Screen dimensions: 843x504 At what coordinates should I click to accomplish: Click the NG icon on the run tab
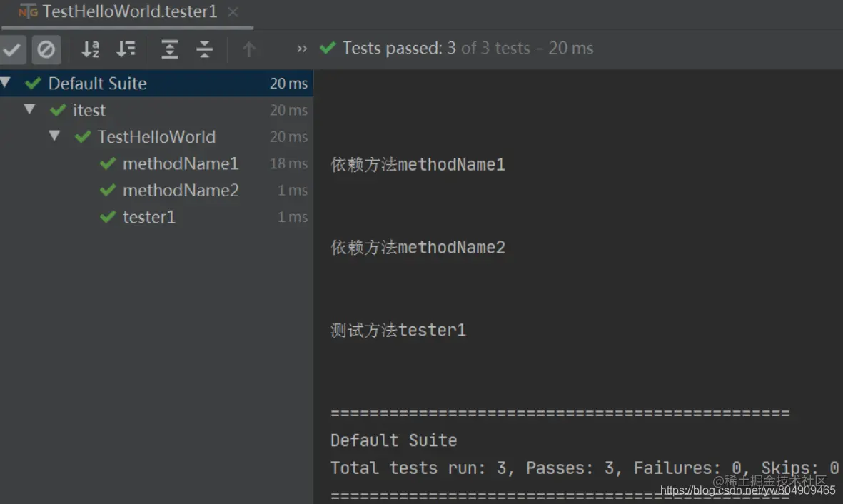pos(28,12)
